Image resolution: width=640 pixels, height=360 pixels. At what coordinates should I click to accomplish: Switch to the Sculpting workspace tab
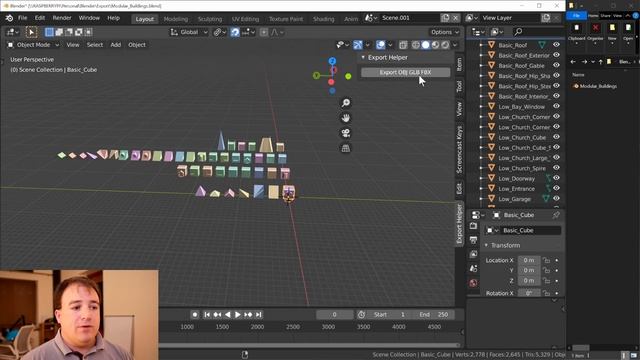[x=210, y=19]
